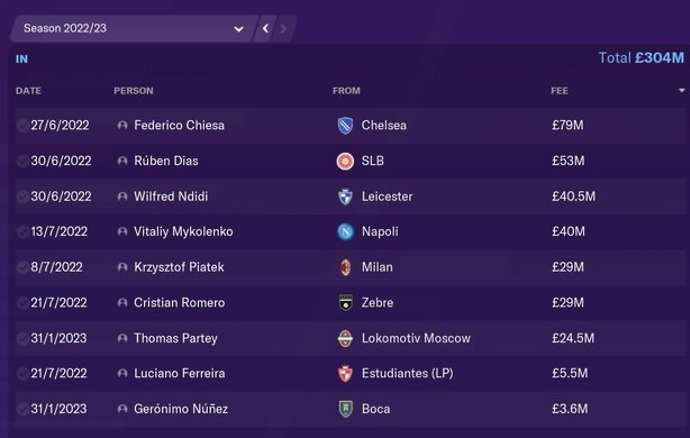Sort transfers by the From column header
Screen dimensions: 690x438
point(346,91)
